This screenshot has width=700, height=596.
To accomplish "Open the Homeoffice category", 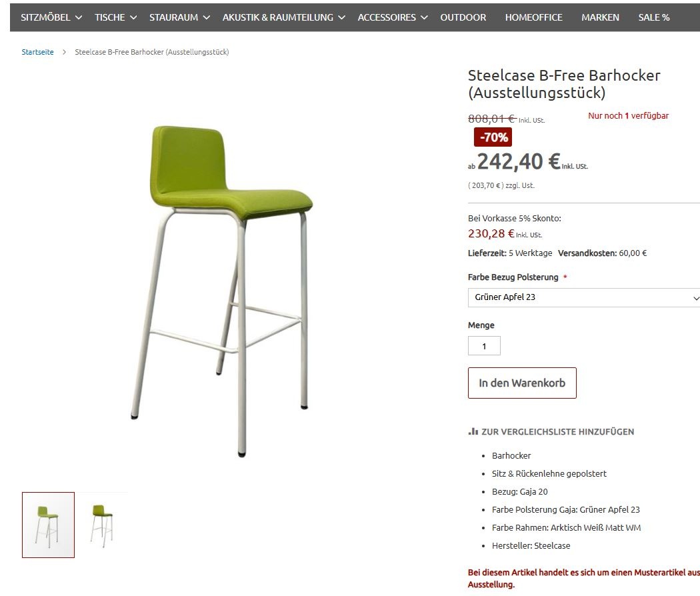I will pos(533,17).
